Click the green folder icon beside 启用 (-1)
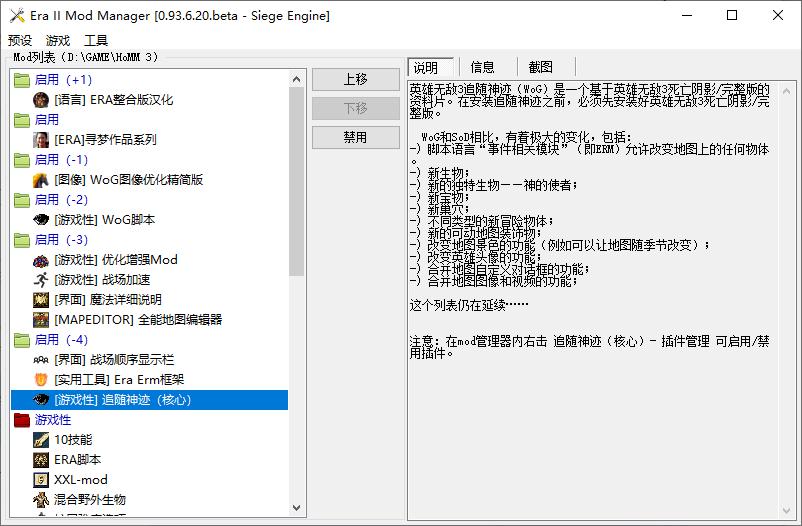Screen dimensions: 802x526 (21, 160)
